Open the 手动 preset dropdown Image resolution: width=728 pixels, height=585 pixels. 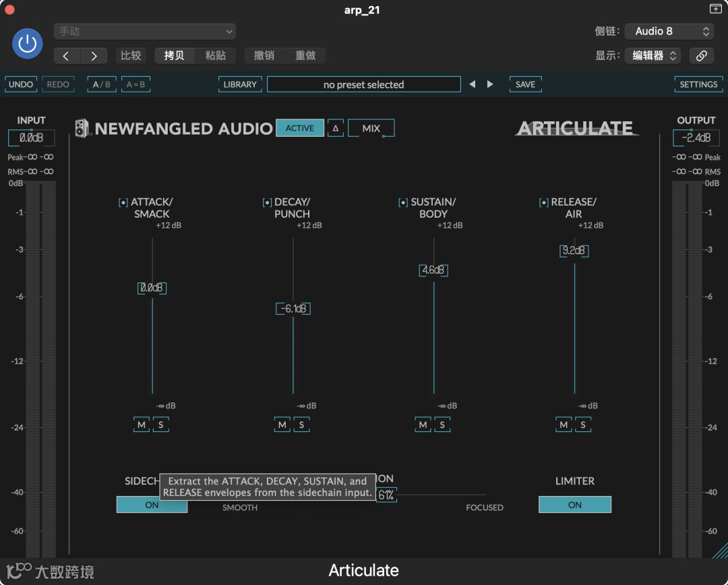pyautogui.click(x=145, y=32)
